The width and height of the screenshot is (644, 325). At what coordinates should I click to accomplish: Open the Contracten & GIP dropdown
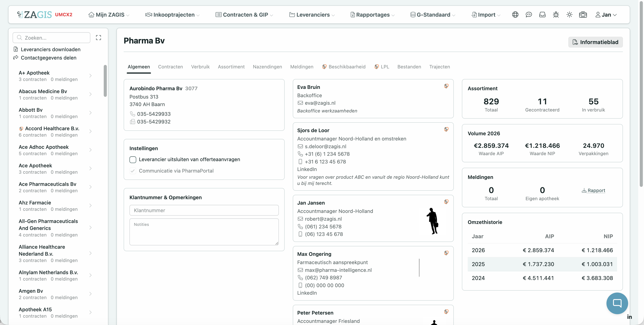click(x=244, y=15)
